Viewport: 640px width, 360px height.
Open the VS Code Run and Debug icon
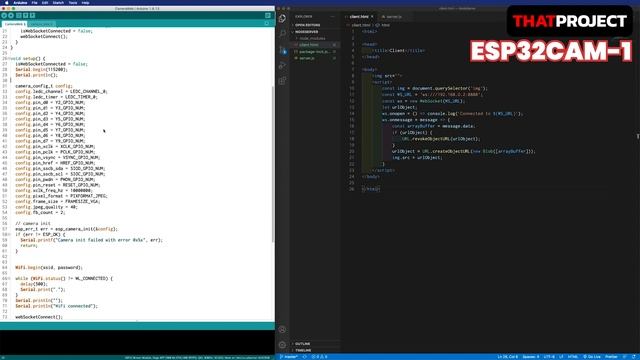(282, 65)
